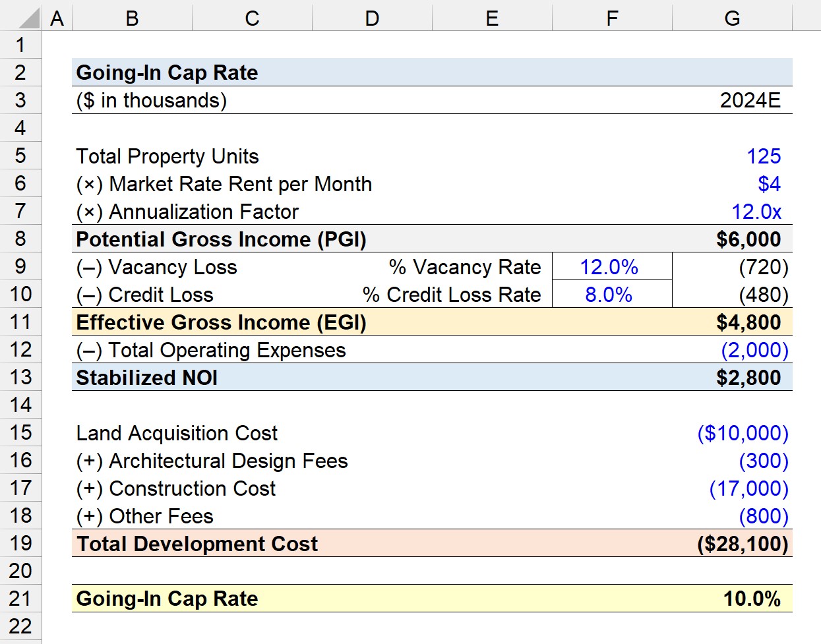The image size is (821, 644).
Task: Select column A header
Action: click(57, 18)
